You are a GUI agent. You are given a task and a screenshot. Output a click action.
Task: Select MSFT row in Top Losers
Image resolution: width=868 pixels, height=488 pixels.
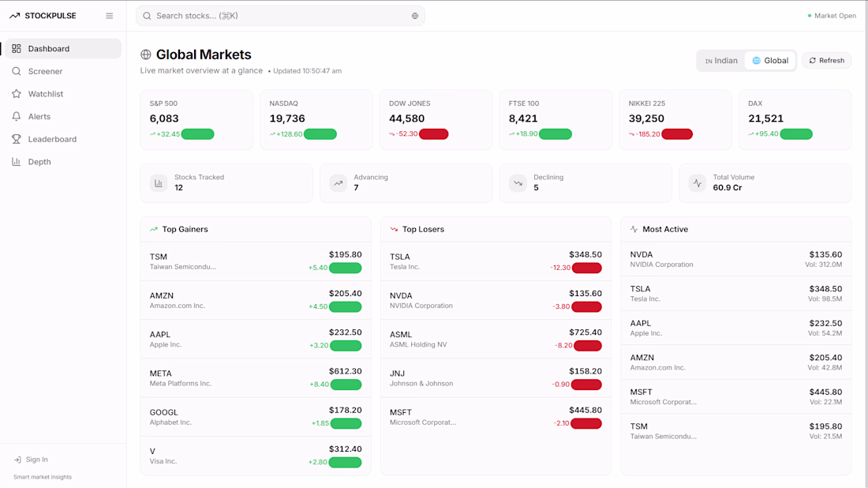click(496, 417)
